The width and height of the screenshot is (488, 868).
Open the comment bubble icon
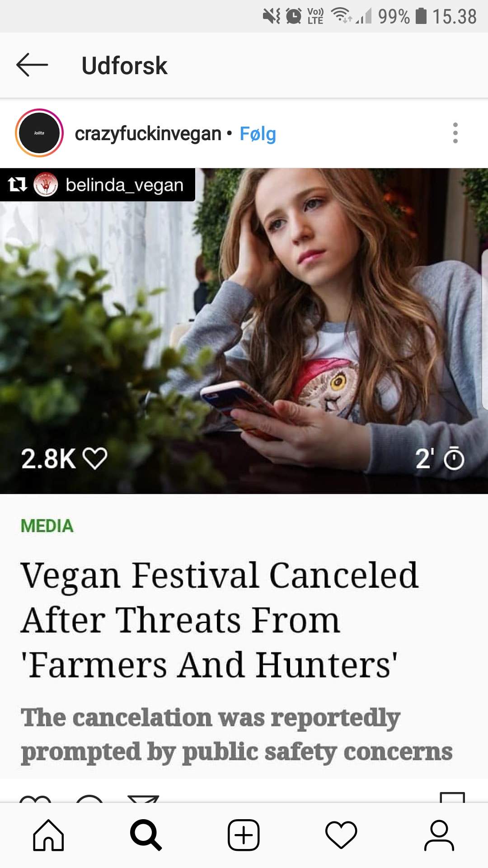89,798
